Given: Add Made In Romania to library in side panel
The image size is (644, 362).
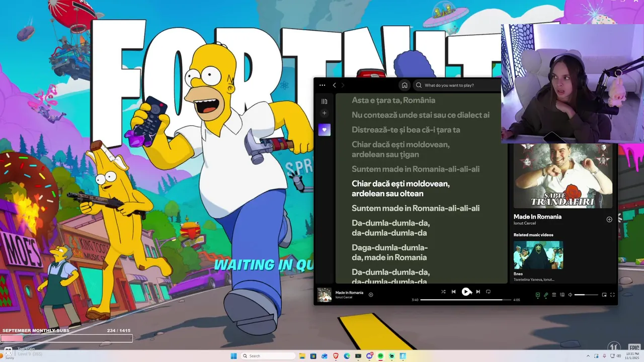Looking at the screenshot, I should click(609, 219).
